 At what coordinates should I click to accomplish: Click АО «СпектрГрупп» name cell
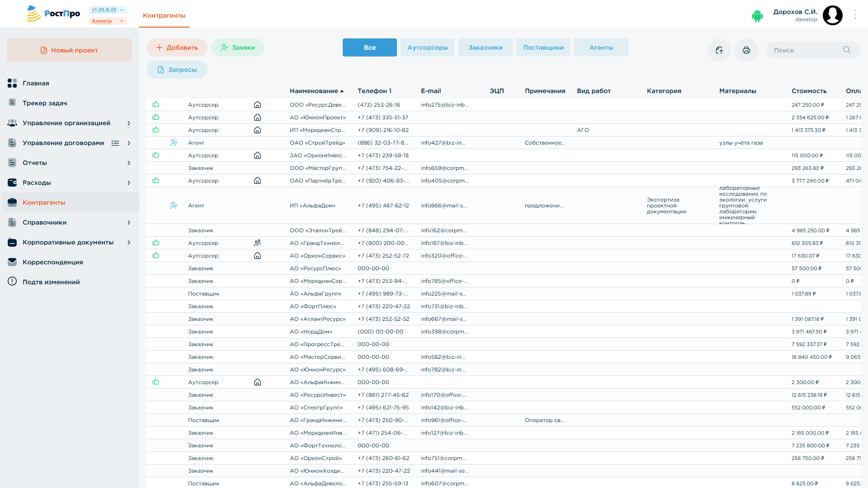click(316, 408)
